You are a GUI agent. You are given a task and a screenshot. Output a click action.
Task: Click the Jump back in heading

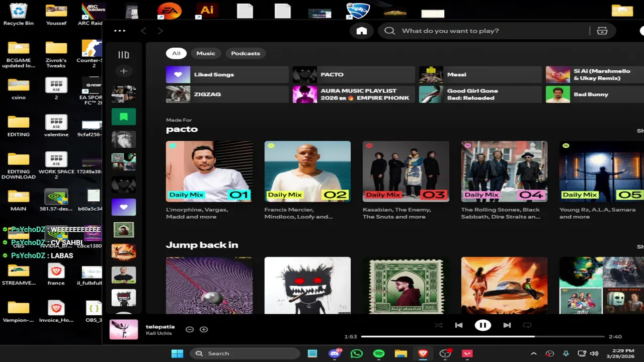pos(202,245)
